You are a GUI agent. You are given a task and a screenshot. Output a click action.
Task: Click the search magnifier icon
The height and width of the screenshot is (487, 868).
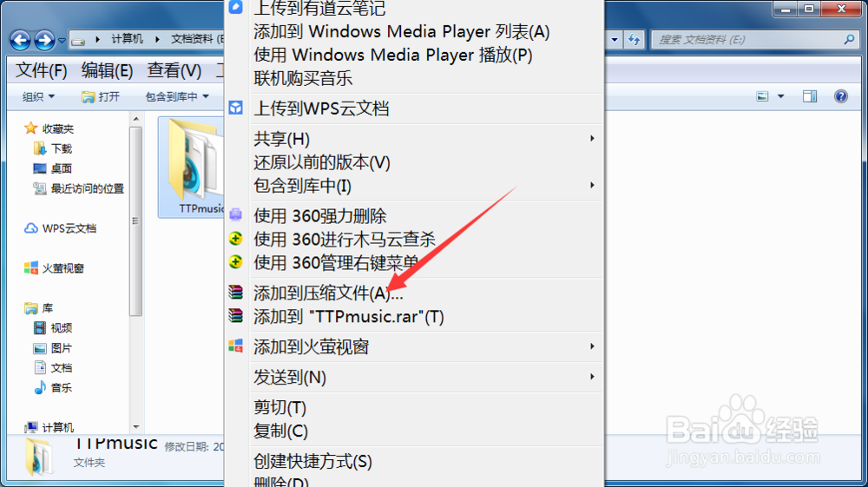(849, 39)
